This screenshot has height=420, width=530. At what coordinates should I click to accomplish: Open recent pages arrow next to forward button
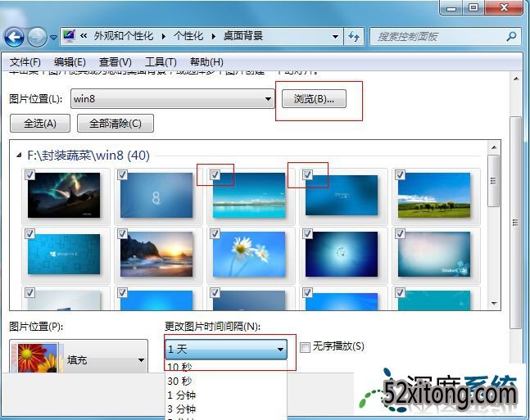point(53,37)
